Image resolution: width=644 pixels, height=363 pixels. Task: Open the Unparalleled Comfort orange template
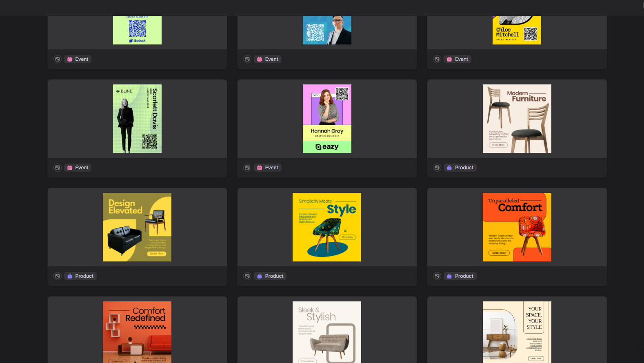click(x=517, y=227)
